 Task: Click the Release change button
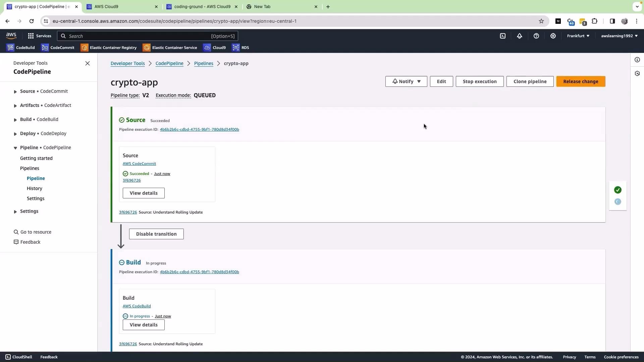click(581, 81)
